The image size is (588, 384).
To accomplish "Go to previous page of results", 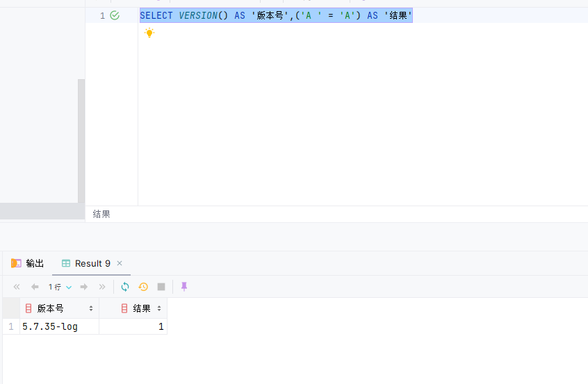I will [x=35, y=287].
